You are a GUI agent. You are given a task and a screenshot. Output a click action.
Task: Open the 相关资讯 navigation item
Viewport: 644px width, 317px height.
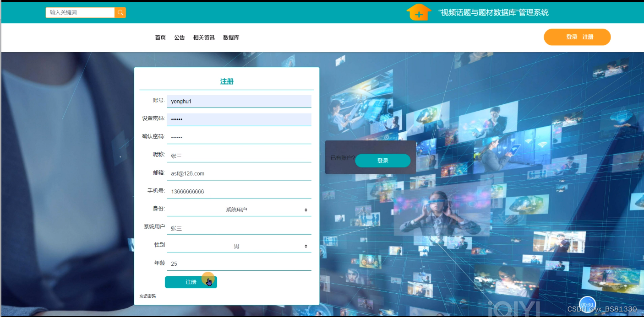tap(204, 38)
